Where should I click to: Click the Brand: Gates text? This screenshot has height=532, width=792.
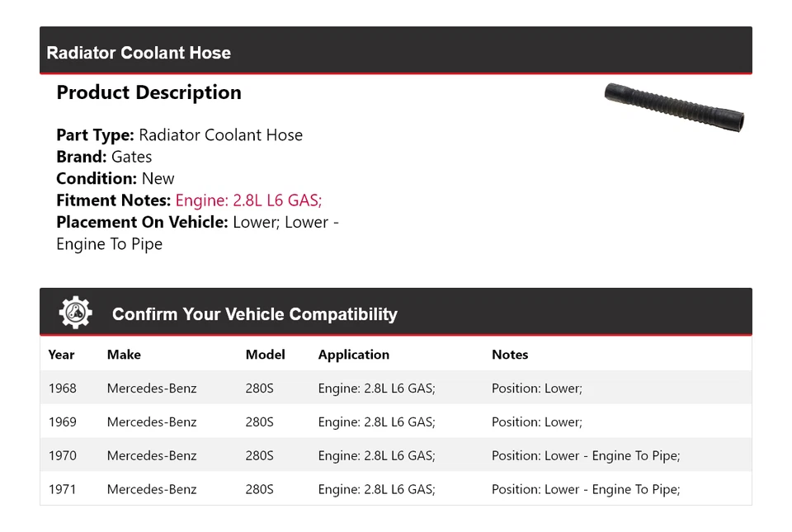click(104, 157)
